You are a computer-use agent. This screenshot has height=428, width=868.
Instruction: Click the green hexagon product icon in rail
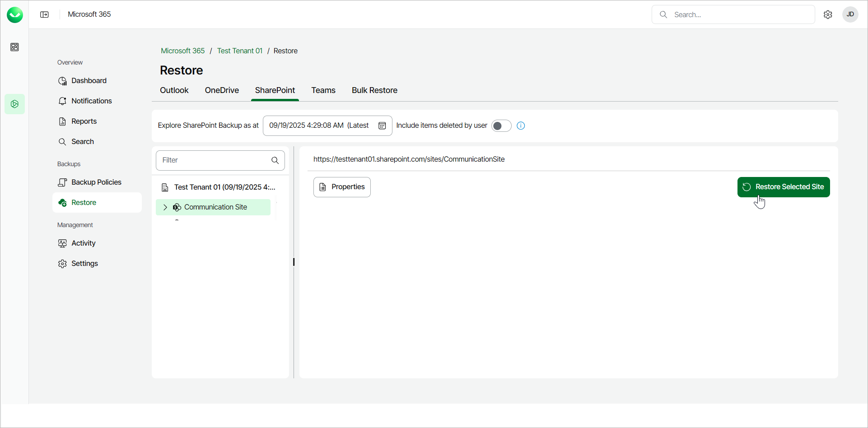(x=14, y=104)
